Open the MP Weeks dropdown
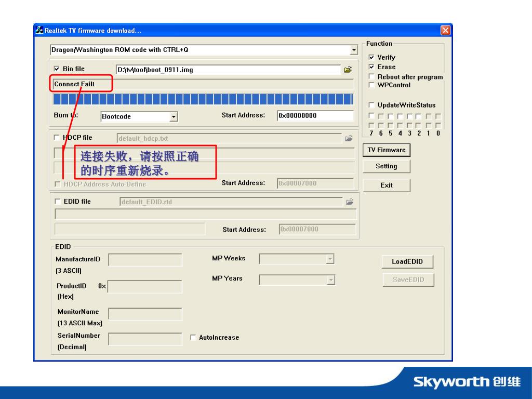532x399 pixels. [330, 259]
